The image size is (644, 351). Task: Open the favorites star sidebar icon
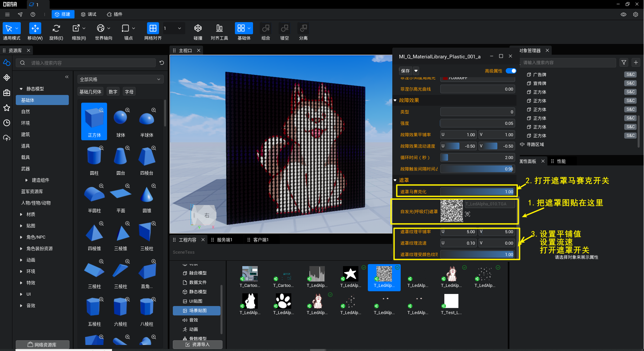click(x=7, y=108)
